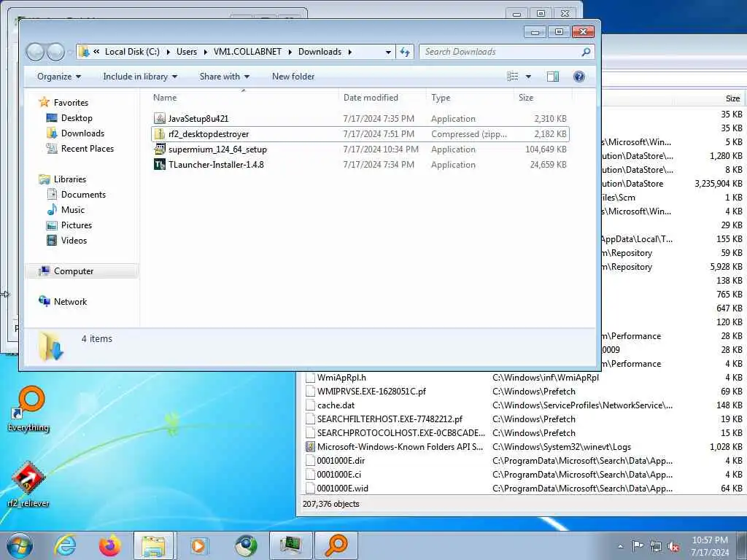The width and height of the screenshot is (747, 560).
Task: Launch Firefox from taskbar
Action: coord(109,545)
